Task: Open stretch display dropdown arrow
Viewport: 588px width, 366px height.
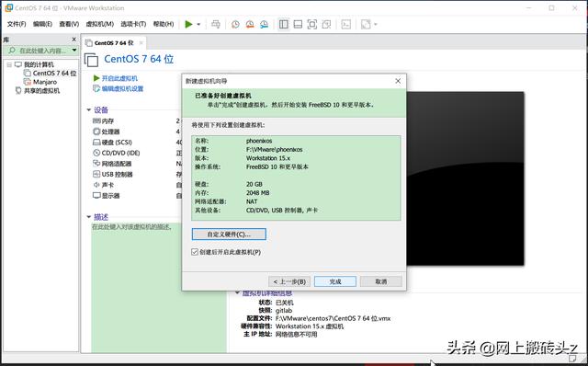Action: click(x=376, y=25)
